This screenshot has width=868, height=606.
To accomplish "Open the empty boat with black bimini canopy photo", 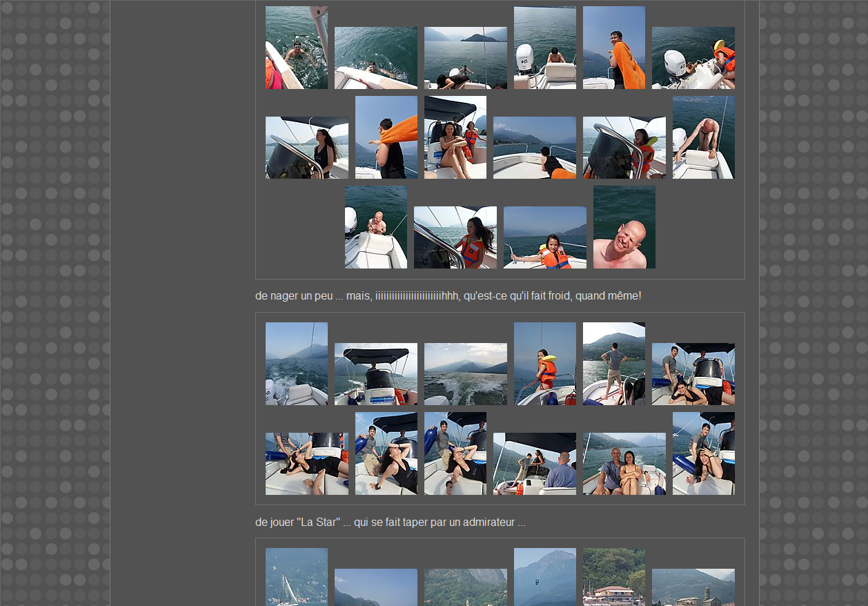I will tap(375, 374).
